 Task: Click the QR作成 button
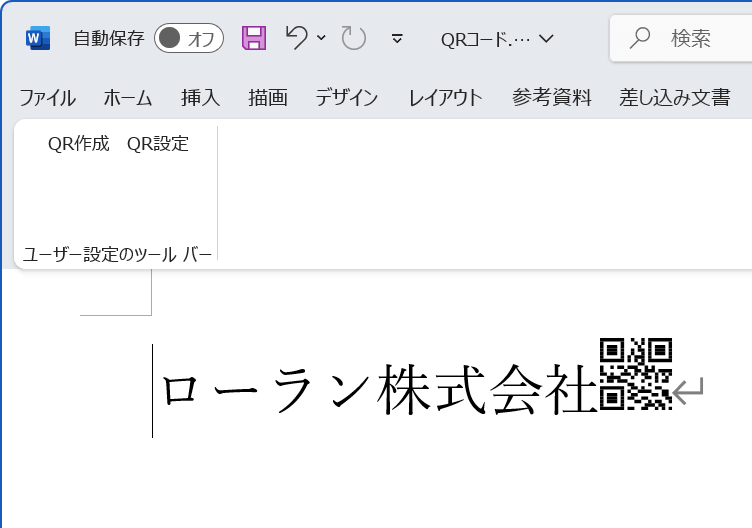(79, 144)
